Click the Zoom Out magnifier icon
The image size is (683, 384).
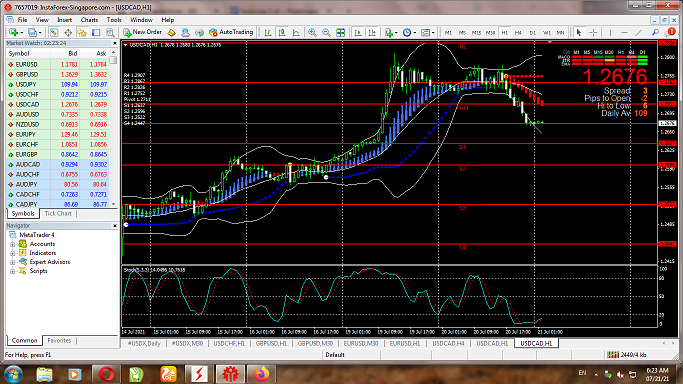pos(326,32)
